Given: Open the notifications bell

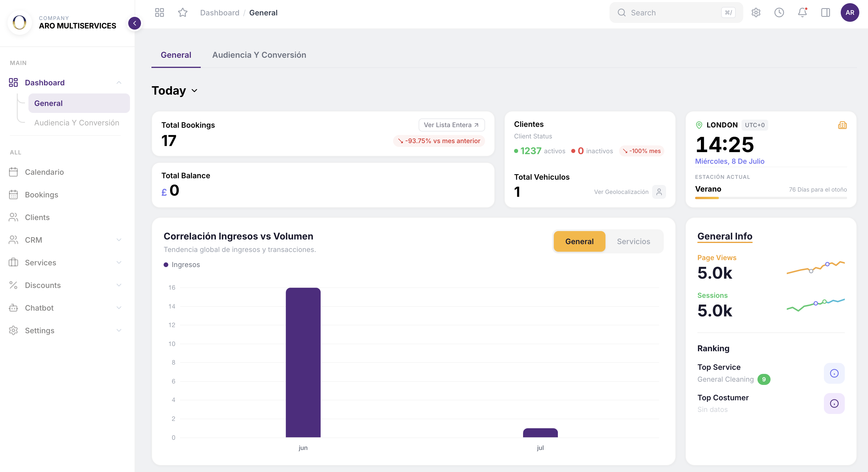Looking at the screenshot, I should pos(802,13).
